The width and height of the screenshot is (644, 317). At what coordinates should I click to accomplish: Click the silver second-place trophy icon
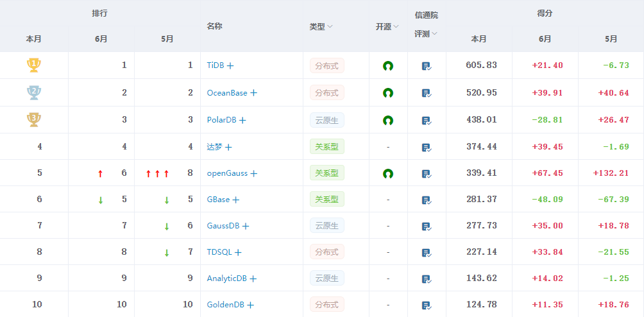(34, 92)
